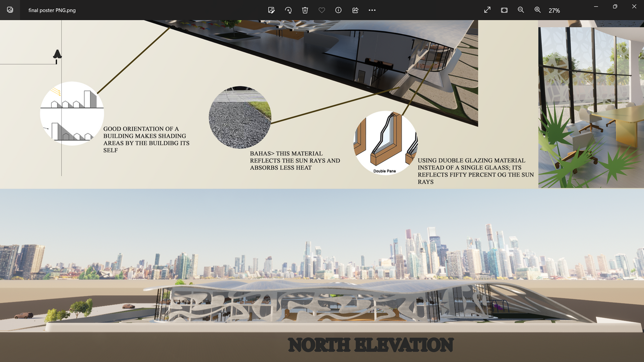
Task: Select the gravel material circular image
Action: pyautogui.click(x=240, y=117)
